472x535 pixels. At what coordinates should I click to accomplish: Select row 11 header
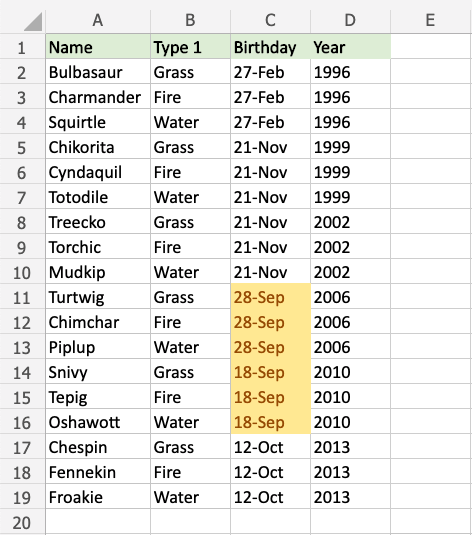(22, 297)
